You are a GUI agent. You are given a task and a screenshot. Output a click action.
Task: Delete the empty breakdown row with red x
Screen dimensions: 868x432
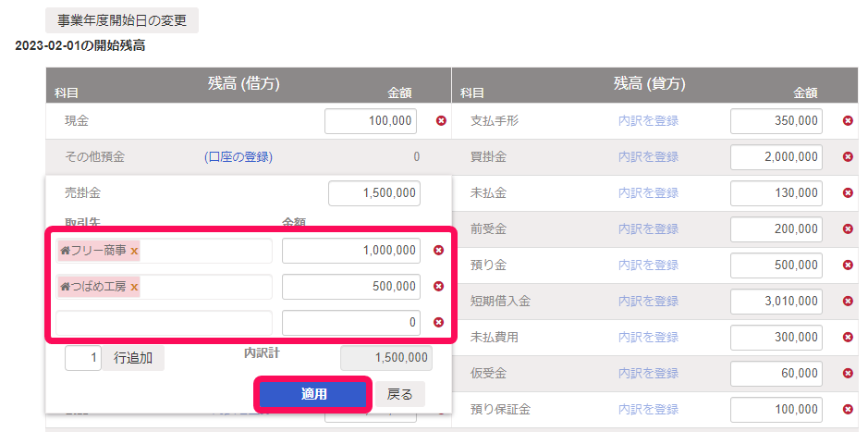438,322
